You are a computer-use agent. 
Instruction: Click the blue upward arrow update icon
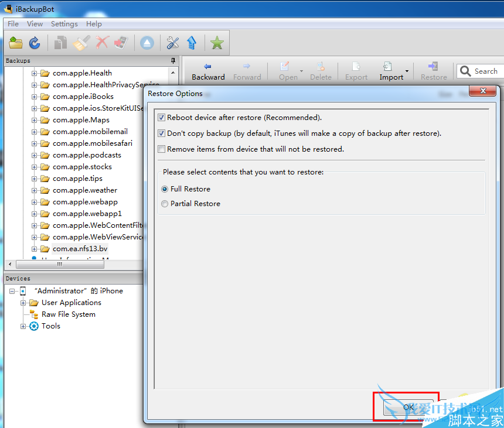tap(192, 43)
